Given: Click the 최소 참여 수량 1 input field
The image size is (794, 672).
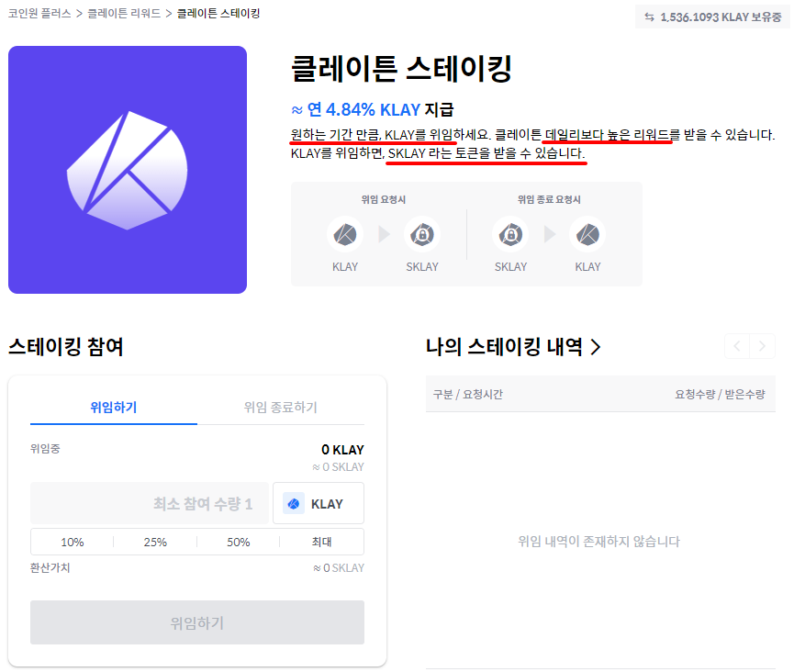Looking at the screenshot, I should [x=150, y=503].
